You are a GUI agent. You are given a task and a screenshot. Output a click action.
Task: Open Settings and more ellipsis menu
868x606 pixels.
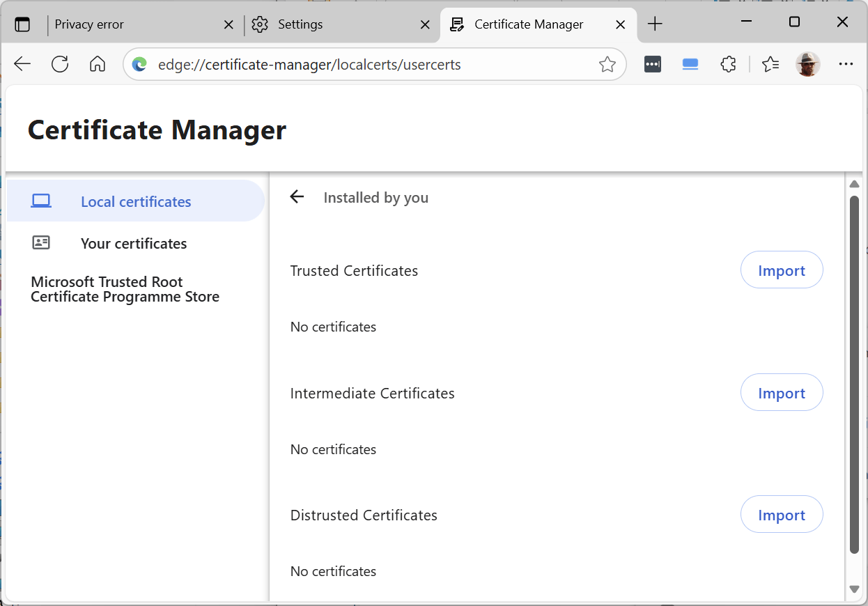pos(846,65)
